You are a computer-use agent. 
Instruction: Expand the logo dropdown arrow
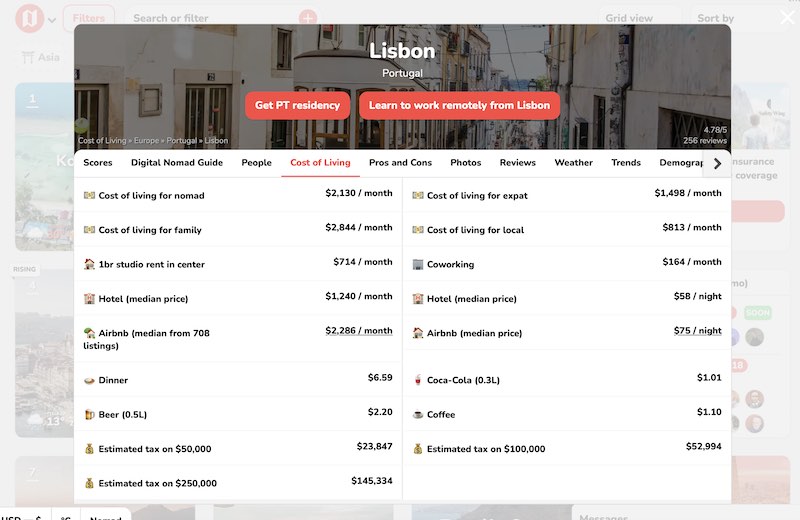click(52, 20)
